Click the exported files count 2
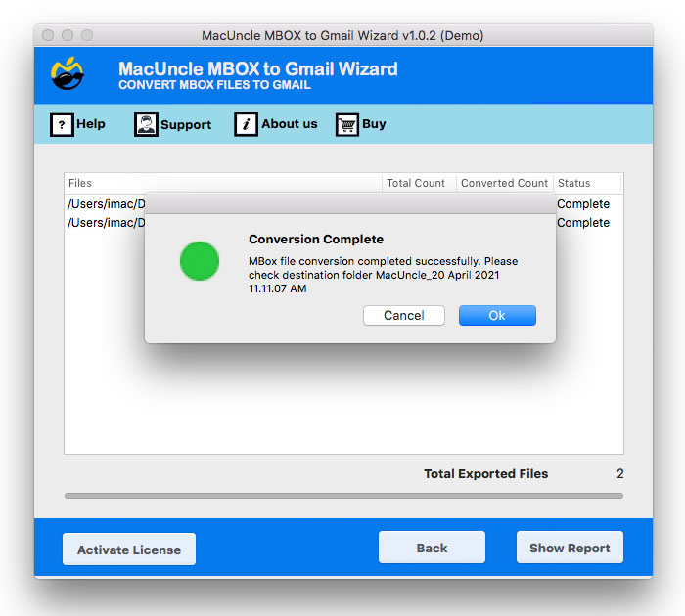This screenshot has width=685, height=616. click(619, 473)
